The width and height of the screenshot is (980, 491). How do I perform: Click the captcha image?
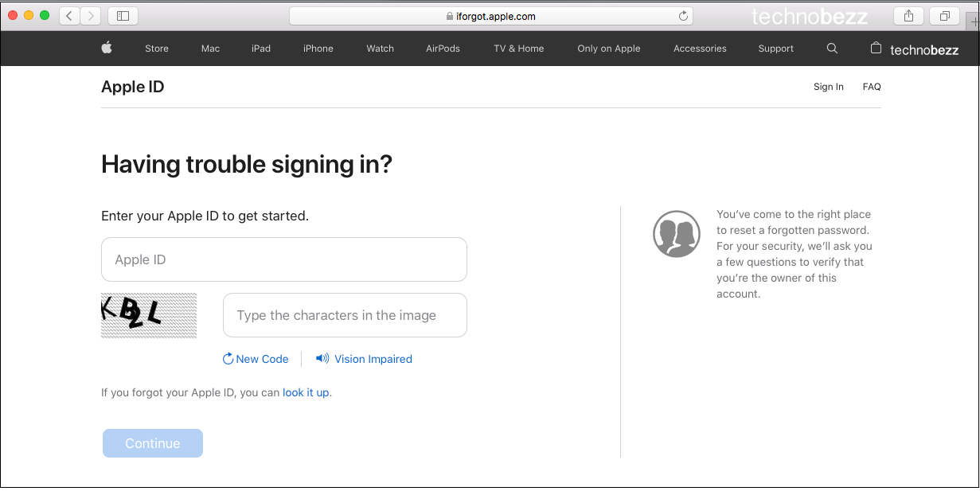(x=149, y=315)
